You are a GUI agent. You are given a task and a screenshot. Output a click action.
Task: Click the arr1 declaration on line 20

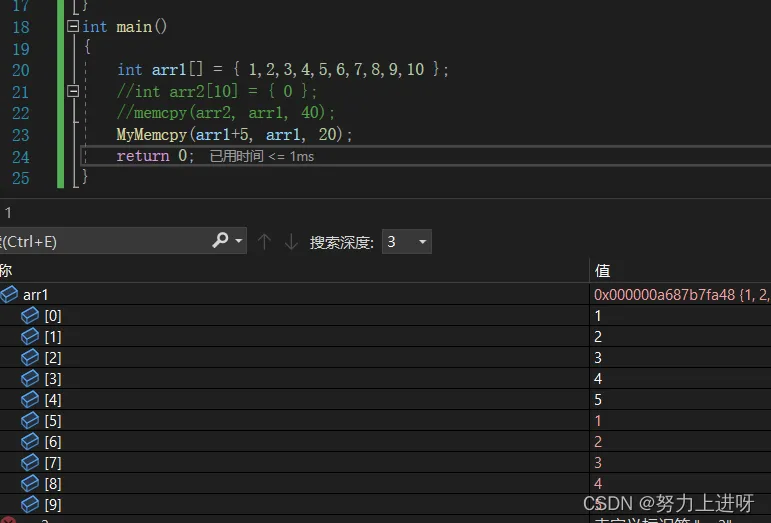tap(283, 69)
